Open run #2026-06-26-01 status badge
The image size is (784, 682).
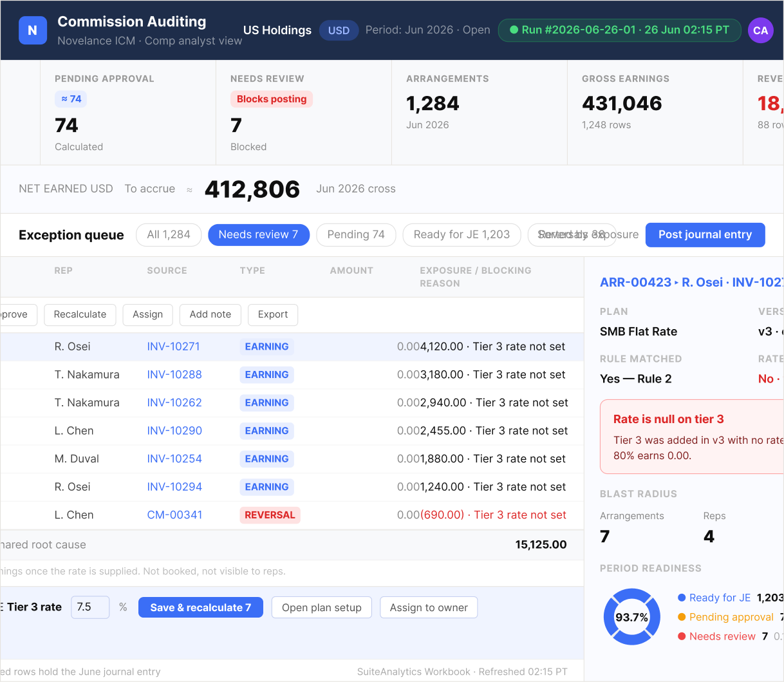(x=619, y=30)
